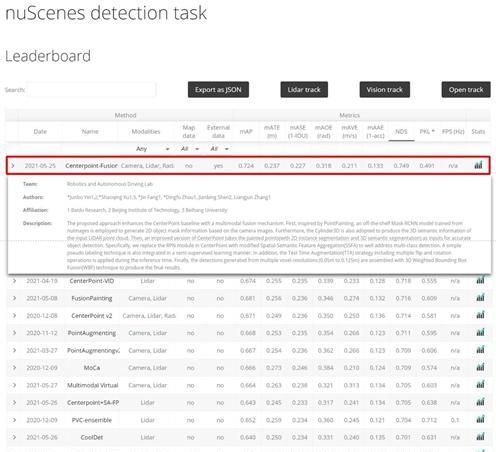Sort by the NDS column header
This screenshot has width=496, height=452.
401,132
